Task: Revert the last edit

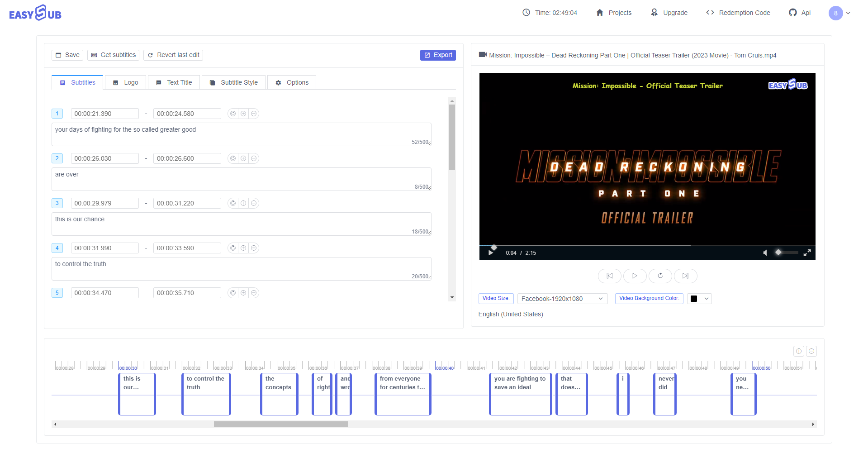Action: [173, 55]
